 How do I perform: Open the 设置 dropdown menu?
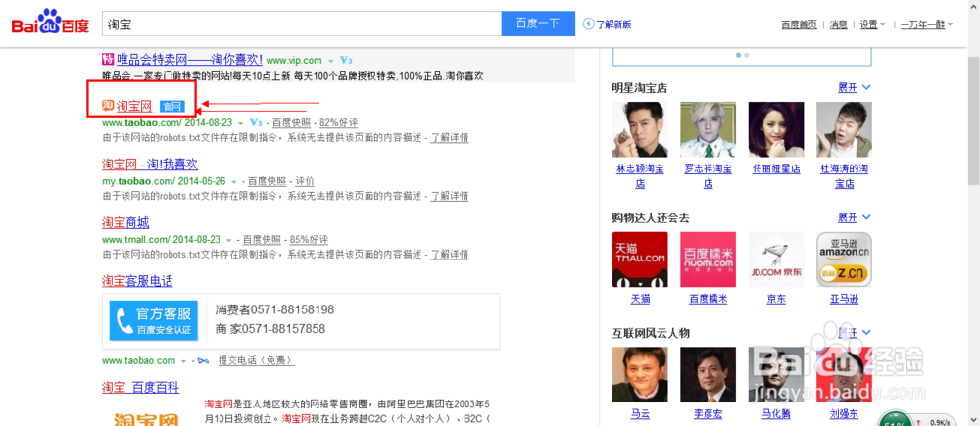click(872, 24)
